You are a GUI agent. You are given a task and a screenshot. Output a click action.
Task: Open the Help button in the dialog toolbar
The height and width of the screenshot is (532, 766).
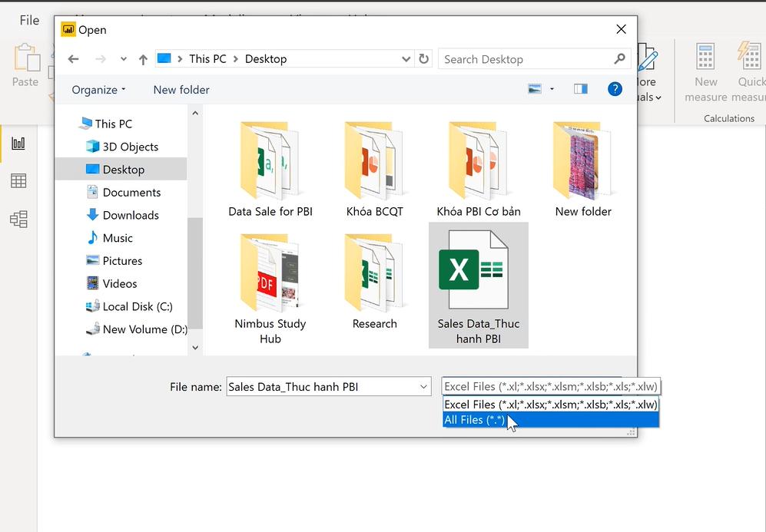[x=615, y=89]
